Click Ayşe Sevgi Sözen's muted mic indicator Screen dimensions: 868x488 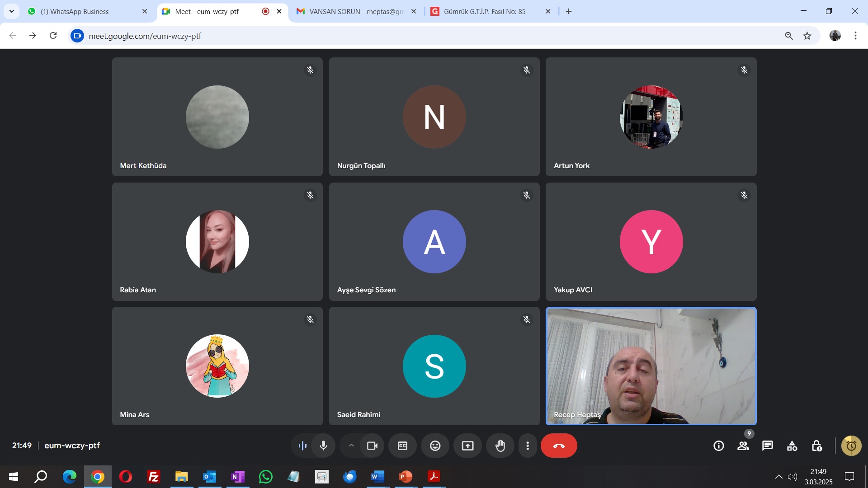[x=527, y=195]
